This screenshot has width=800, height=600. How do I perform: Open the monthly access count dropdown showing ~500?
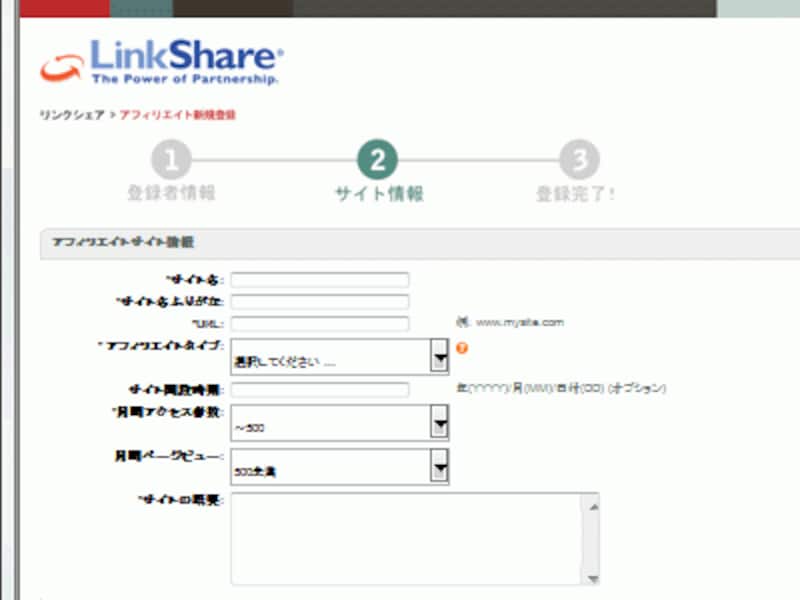click(339, 422)
